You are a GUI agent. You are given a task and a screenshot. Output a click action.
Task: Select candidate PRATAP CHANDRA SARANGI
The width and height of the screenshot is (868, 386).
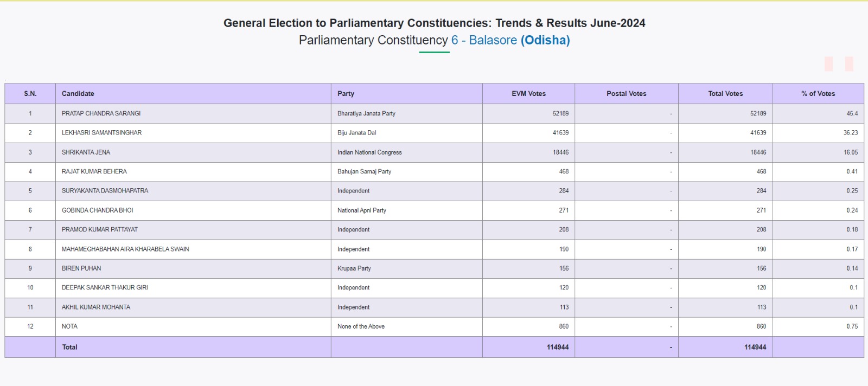tap(101, 113)
